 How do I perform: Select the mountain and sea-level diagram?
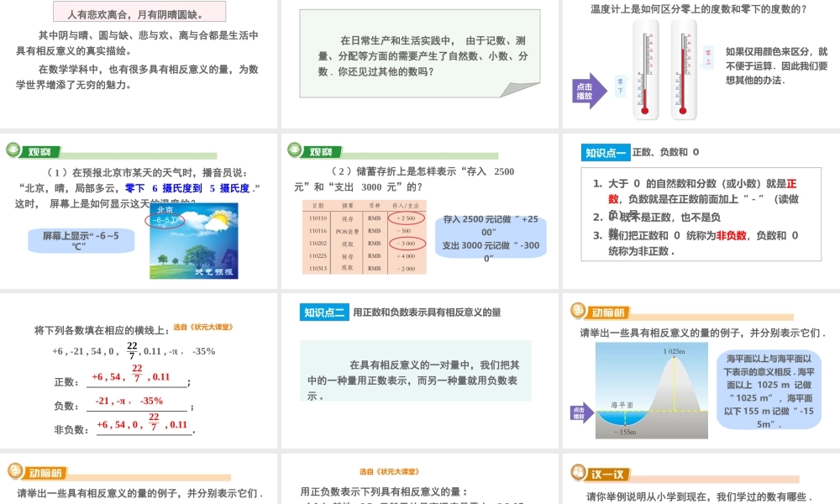tap(652, 391)
